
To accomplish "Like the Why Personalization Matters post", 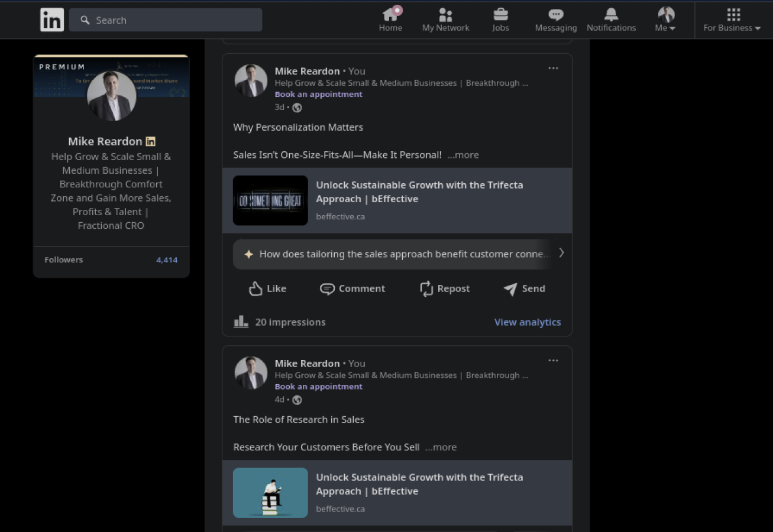I will pos(267,288).
